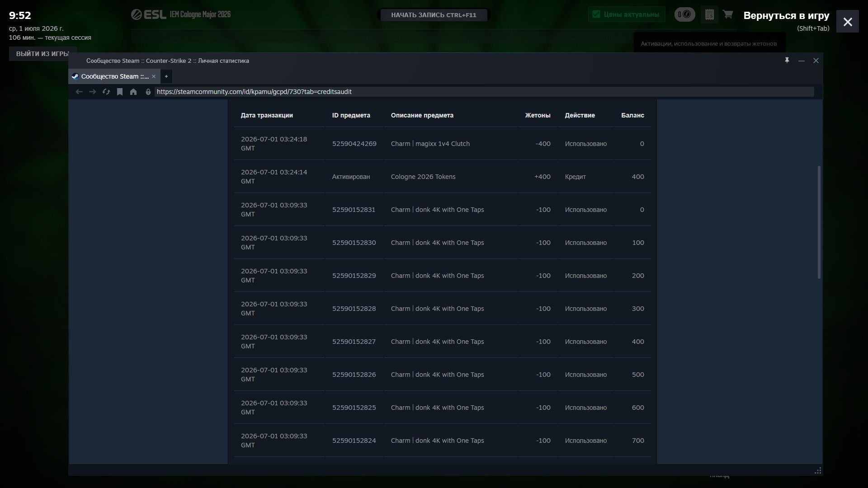Click the ID предмета column header

click(351, 115)
